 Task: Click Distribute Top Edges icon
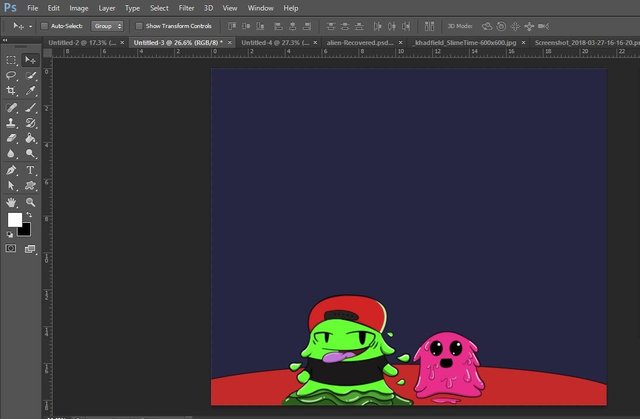coord(331,27)
